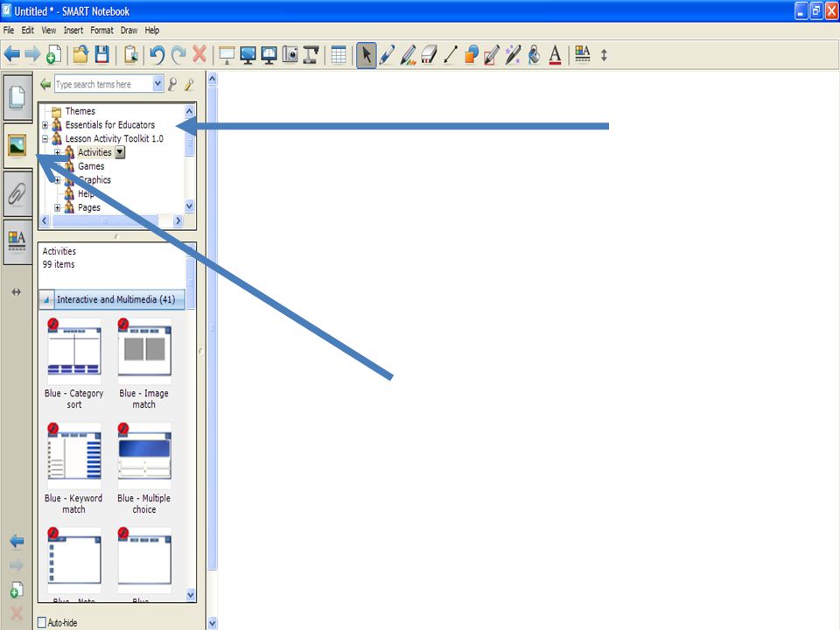Add page using bottom sidebar icon
The height and width of the screenshot is (630, 840).
pyautogui.click(x=17, y=590)
